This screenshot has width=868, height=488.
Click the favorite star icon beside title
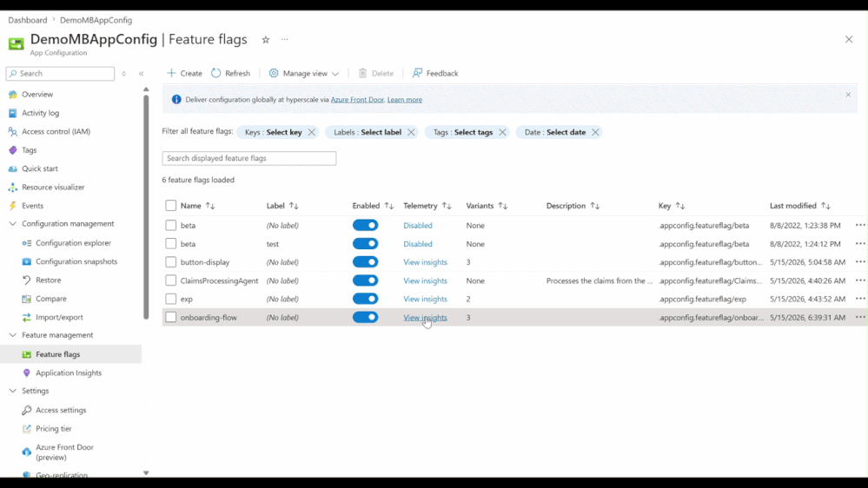pyautogui.click(x=266, y=39)
